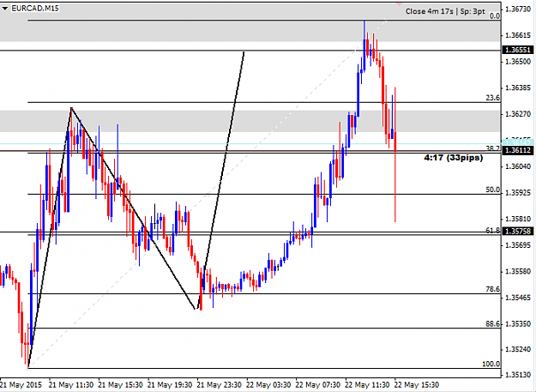Click the EURCAD,M15 symbol label
Screen dimensions: 536x392
(35, 9)
